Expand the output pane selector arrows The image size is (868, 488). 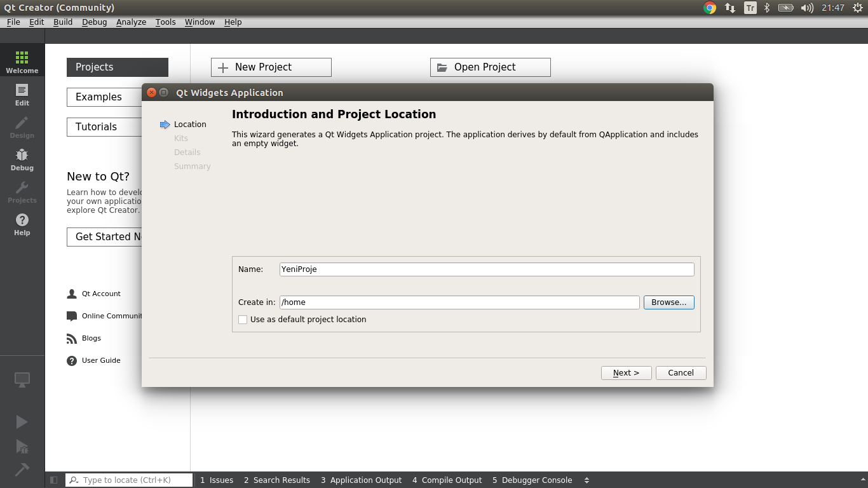[x=587, y=480]
